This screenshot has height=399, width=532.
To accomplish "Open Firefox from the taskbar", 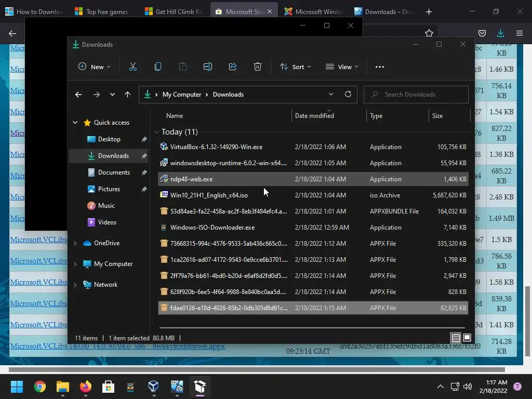I will click(x=86, y=387).
